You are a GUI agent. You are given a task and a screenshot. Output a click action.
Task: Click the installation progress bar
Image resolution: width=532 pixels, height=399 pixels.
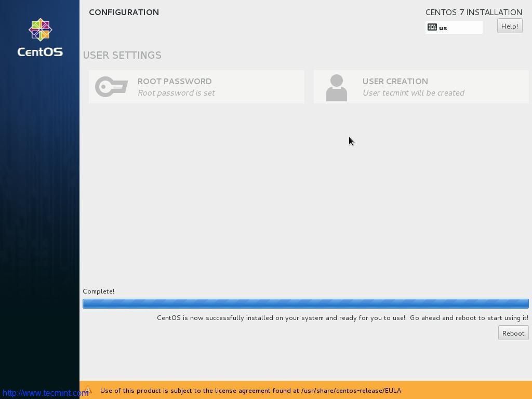(x=306, y=303)
